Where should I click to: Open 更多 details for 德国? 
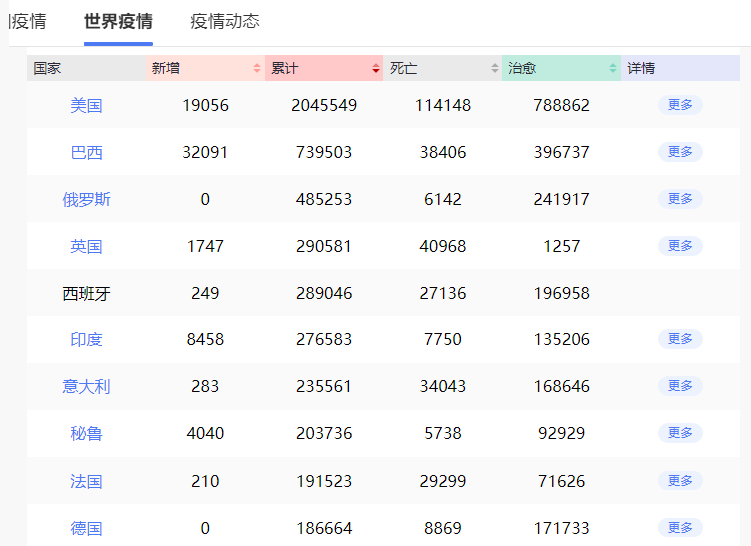(680, 528)
